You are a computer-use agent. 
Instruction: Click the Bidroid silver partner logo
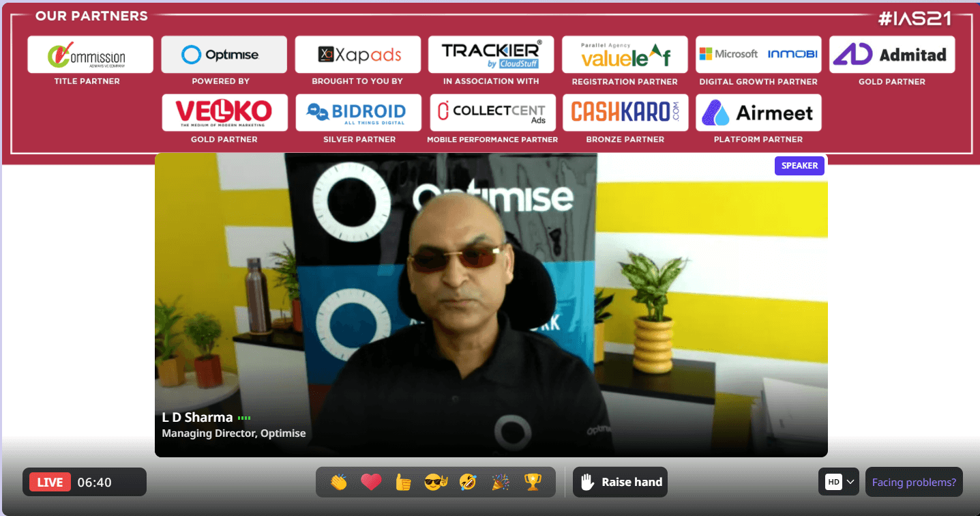pyautogui.click(x=359, y=113)
